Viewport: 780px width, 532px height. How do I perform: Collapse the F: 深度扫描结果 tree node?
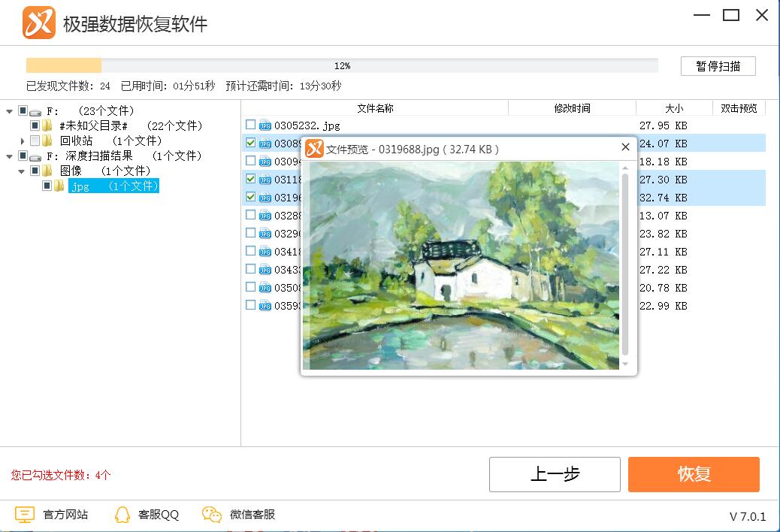click(x=9, y=156)
